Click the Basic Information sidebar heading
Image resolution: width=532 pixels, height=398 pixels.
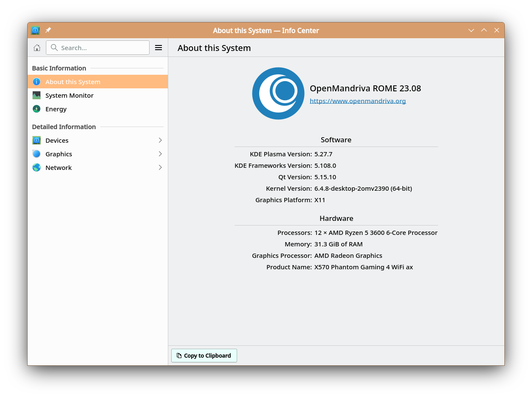click(x=59, y=68)
